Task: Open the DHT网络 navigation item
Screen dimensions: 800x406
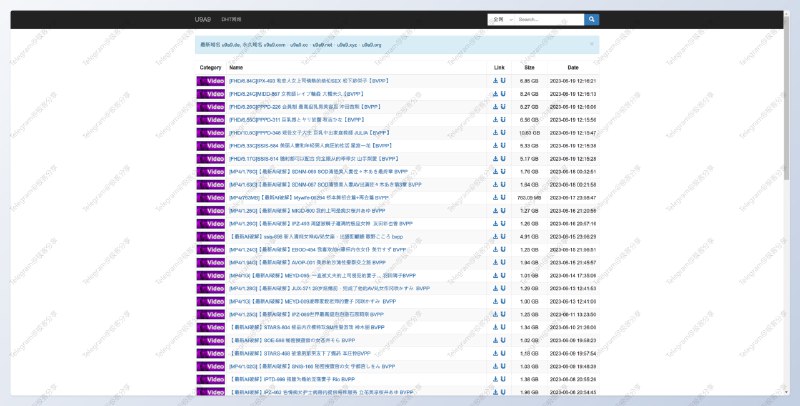Action: [x=232, y=19]
